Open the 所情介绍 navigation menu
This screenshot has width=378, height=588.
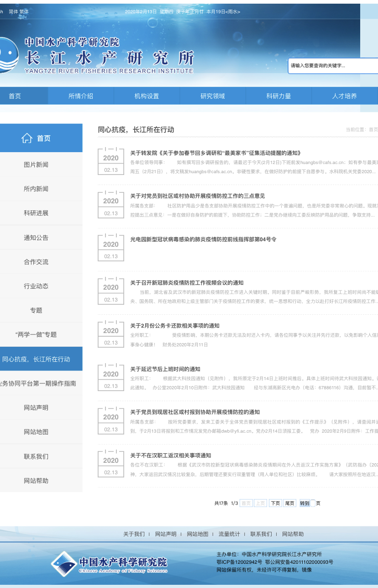[81, 96]
